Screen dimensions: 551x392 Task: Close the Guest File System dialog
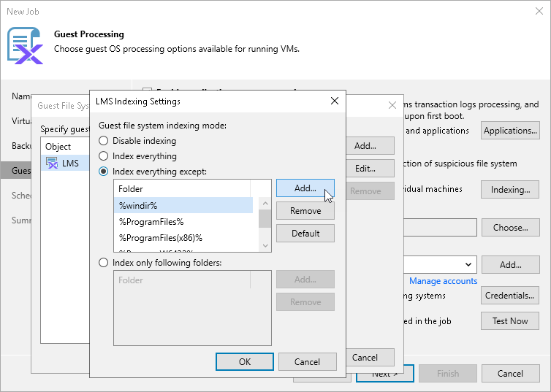tap(392, 106)
